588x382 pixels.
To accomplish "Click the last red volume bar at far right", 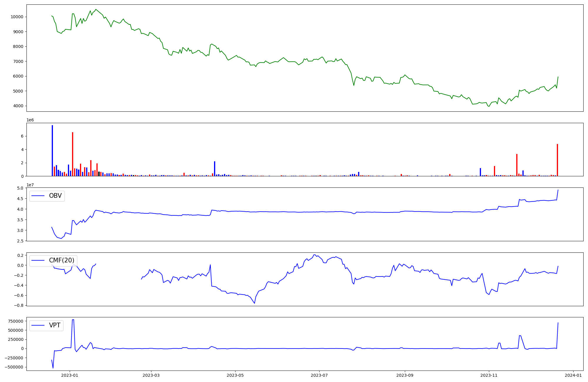I will [x=557, y=160].
